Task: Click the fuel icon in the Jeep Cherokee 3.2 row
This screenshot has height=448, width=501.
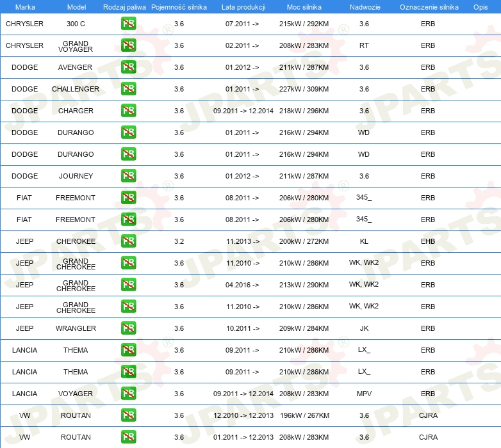Action: [x=128, y=241]
